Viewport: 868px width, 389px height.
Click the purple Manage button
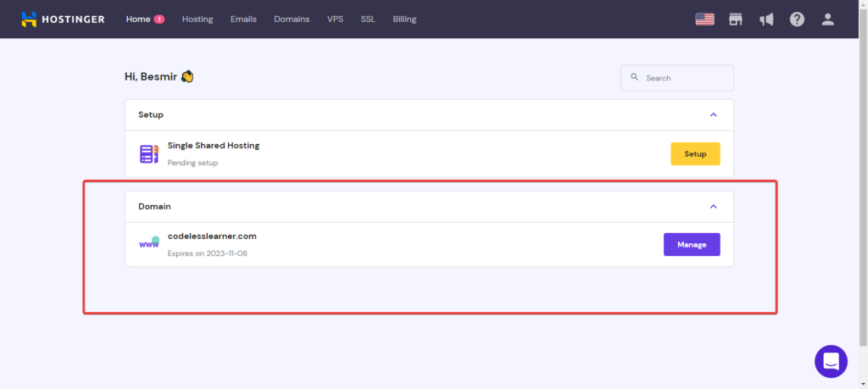692,245
